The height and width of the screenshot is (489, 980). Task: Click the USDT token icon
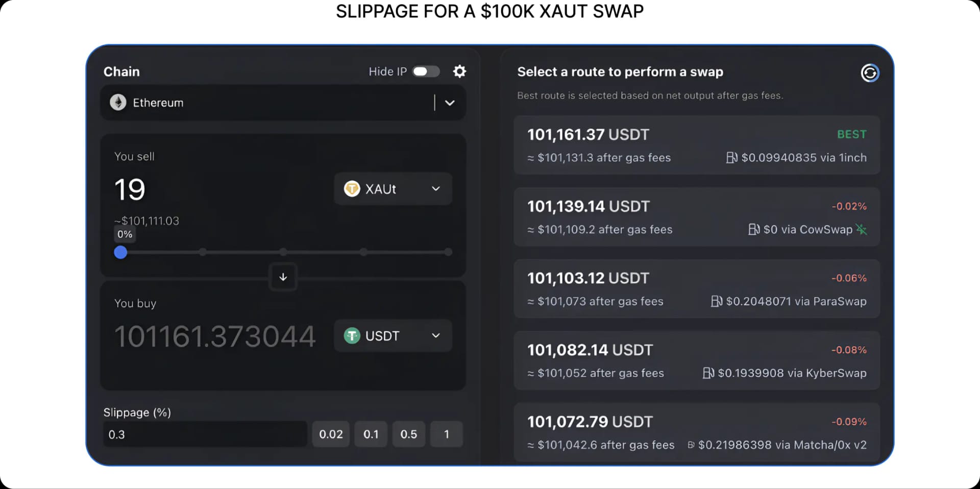(x=352, y=335)
